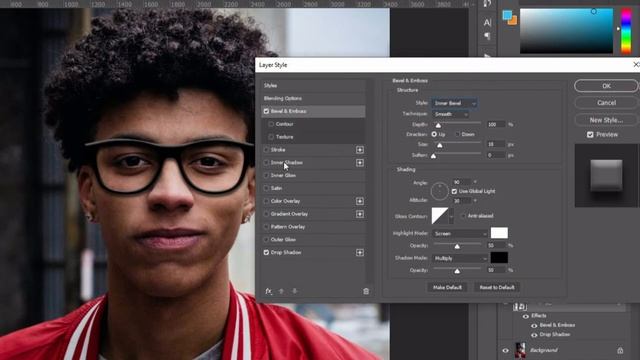Add another Stroke effect with plus icon
Screen dimensions: 640x360
(360, 150)
